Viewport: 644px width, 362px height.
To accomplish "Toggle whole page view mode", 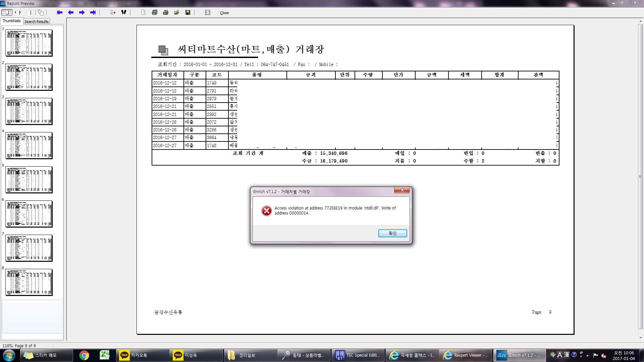I will [x=7, y=12].
